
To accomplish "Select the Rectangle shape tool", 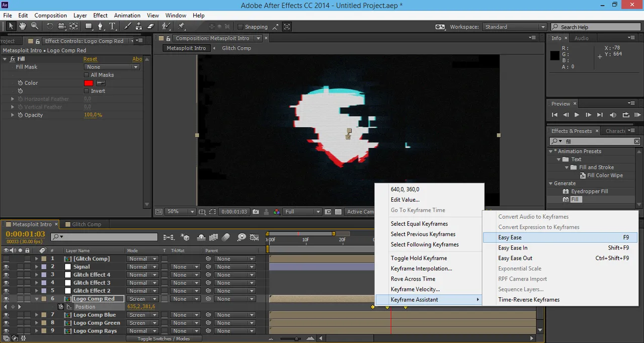I will [x=89, y=27].
